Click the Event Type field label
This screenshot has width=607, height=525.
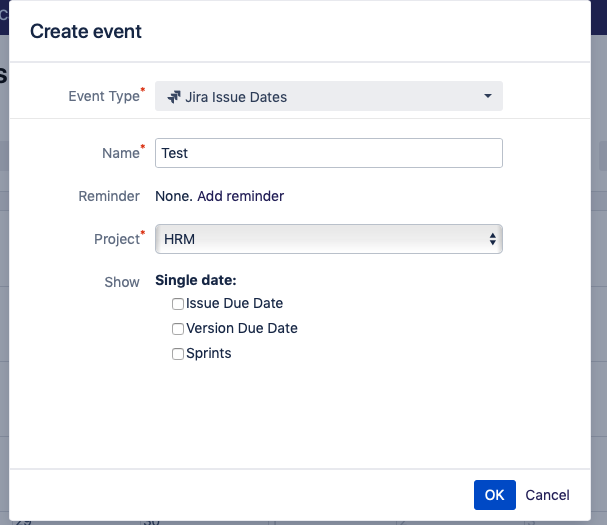[x=104, y=96]
